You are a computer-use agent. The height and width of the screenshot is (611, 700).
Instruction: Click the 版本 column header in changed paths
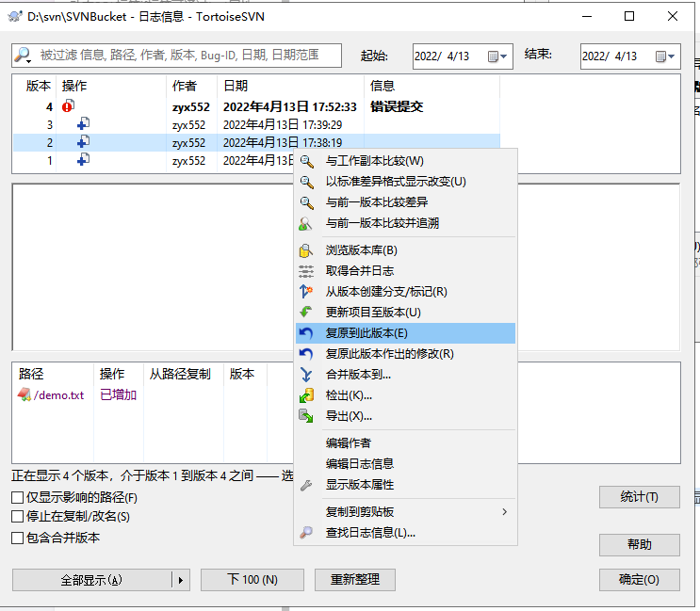click(x=245, y=374)
